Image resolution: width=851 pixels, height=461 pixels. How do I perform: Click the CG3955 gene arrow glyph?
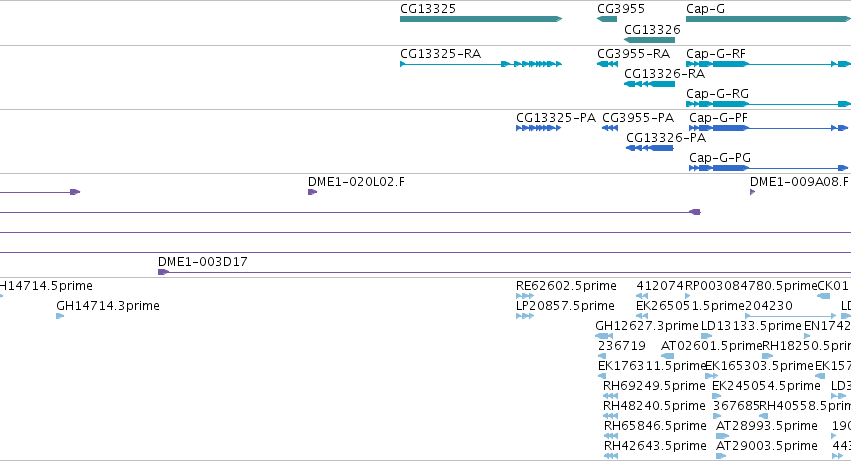tap(607, 19)
